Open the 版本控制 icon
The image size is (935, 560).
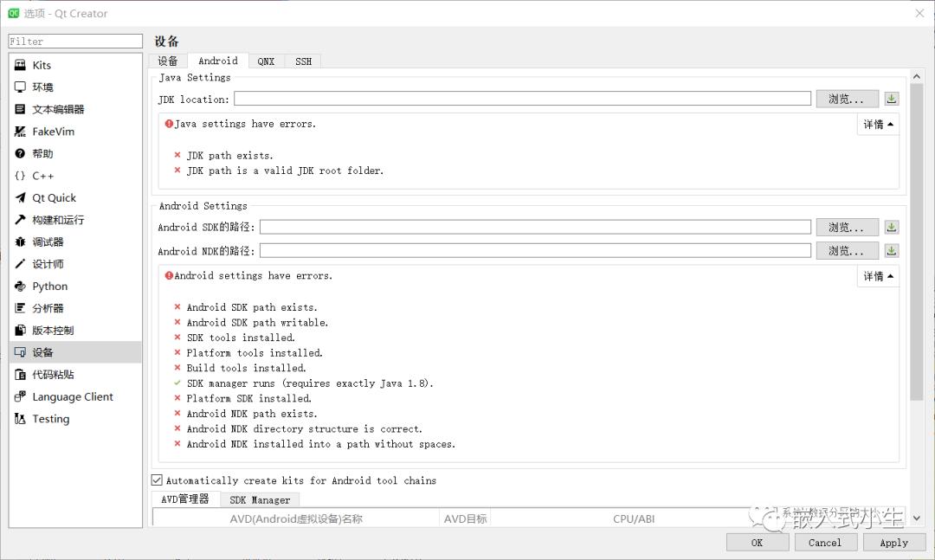[x=20, y=330]
